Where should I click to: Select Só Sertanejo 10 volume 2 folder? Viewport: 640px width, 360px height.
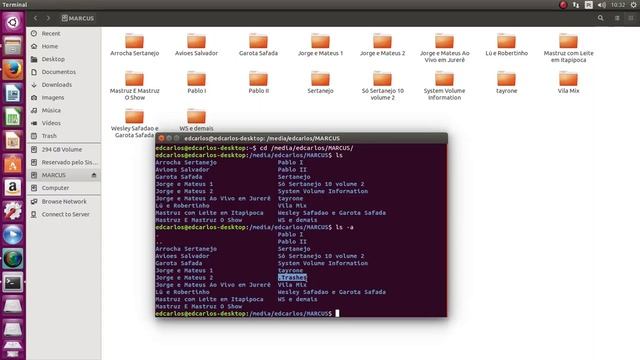click(x=382, y=85)
